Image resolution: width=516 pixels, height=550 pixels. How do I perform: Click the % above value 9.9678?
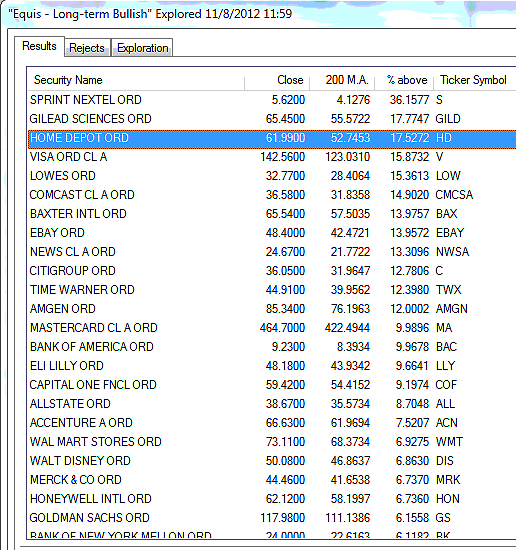(413, 347)
